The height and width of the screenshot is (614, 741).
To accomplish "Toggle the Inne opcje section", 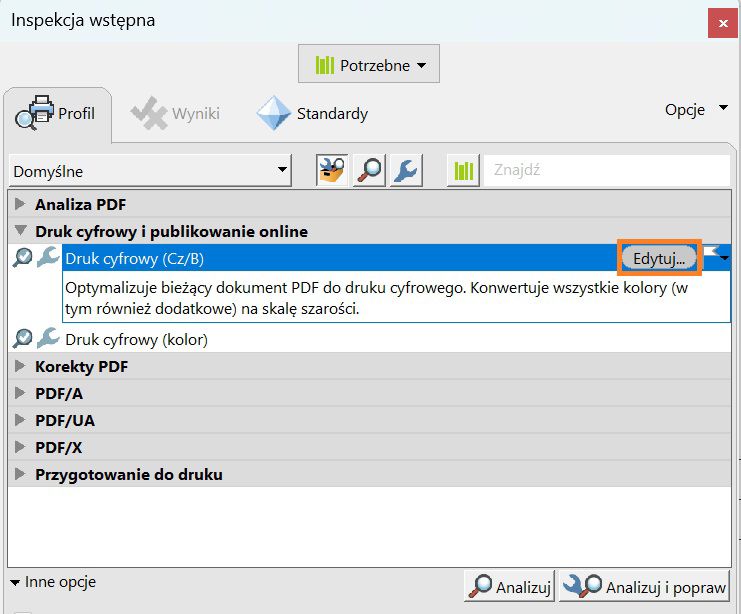I will [x=53, y=582].
